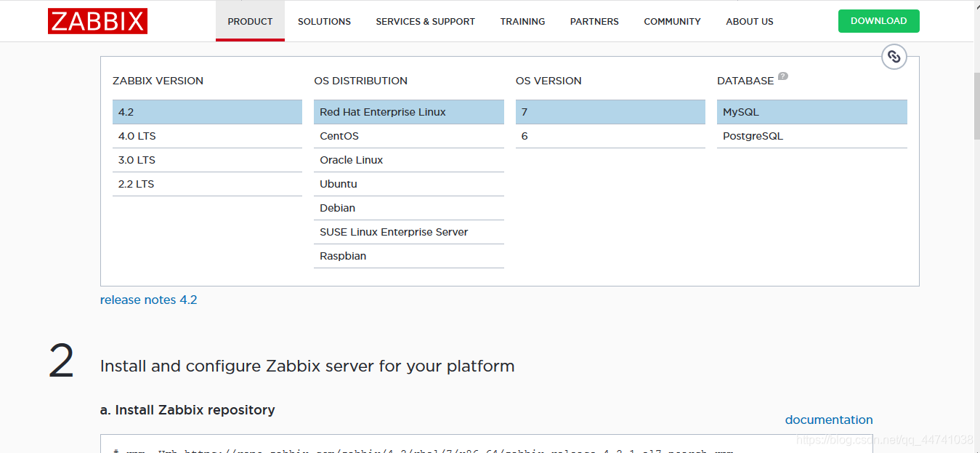Click the green Download button
This screenshot has height=453, width=980.
878,21
